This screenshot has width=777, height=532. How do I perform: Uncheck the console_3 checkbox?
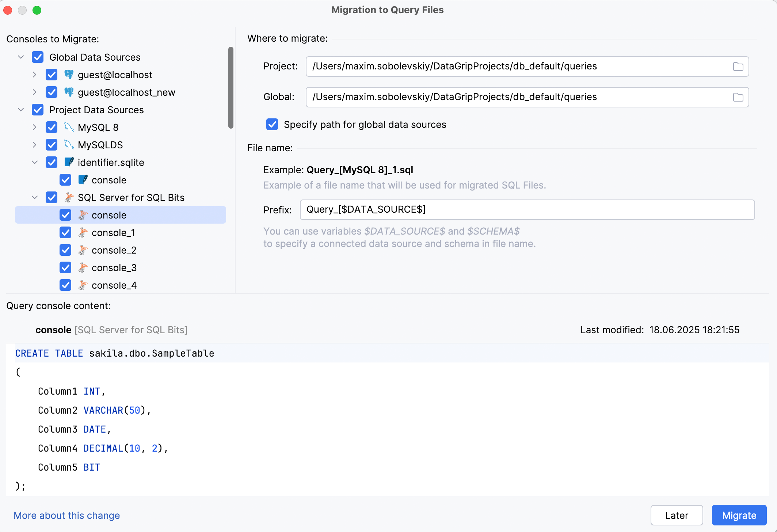click(x=65, y=268)
